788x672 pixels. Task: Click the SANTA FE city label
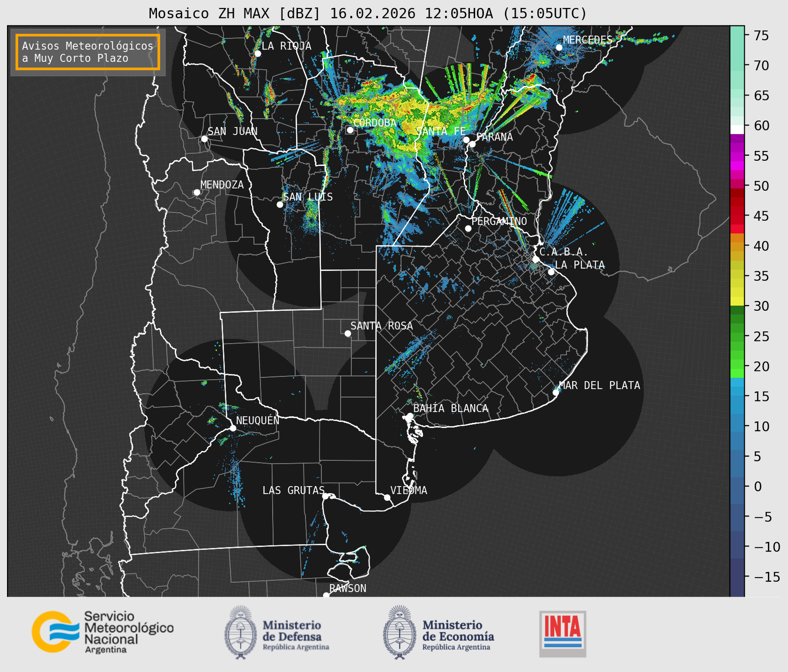[441, 131]
